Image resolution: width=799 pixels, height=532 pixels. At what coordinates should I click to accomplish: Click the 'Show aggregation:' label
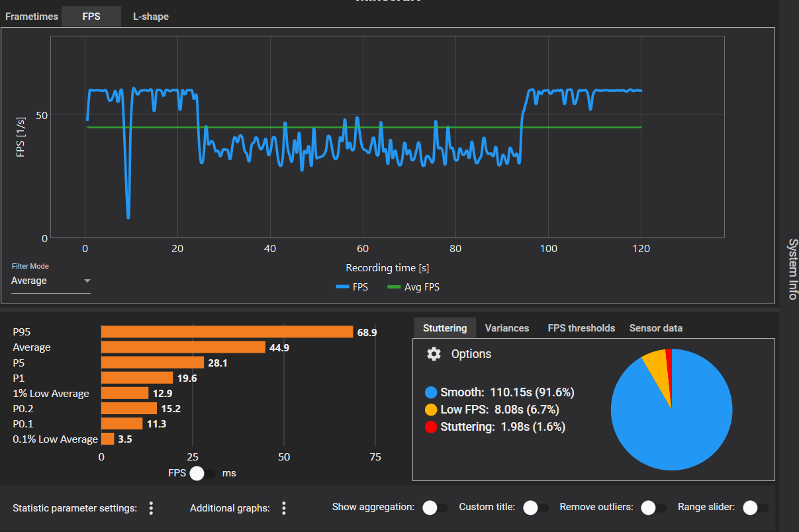pos(373,507)
